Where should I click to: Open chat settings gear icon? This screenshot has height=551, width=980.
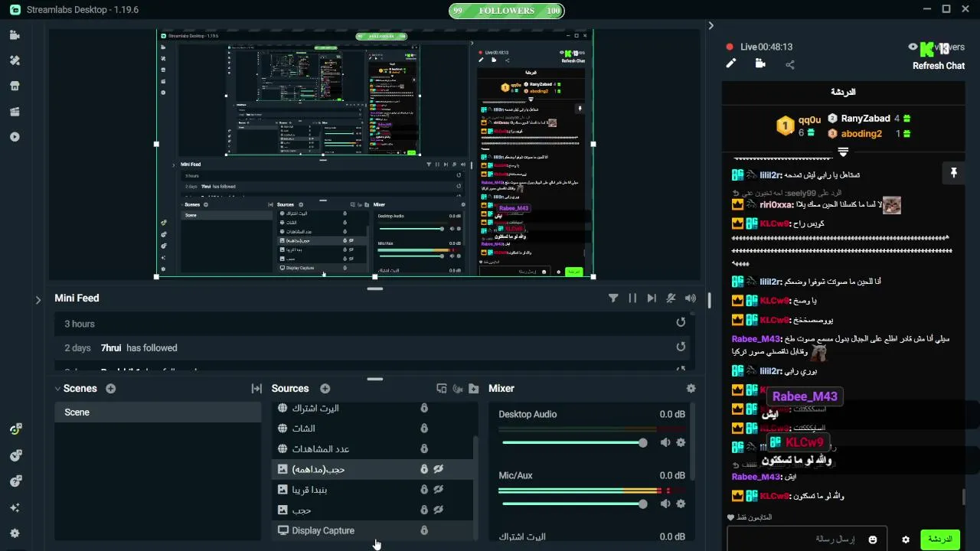(x=906, y=540)
